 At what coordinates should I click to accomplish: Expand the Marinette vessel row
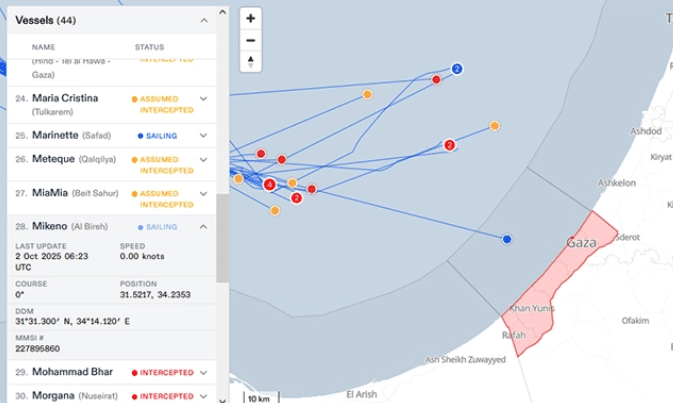click(x=204, y=134)
